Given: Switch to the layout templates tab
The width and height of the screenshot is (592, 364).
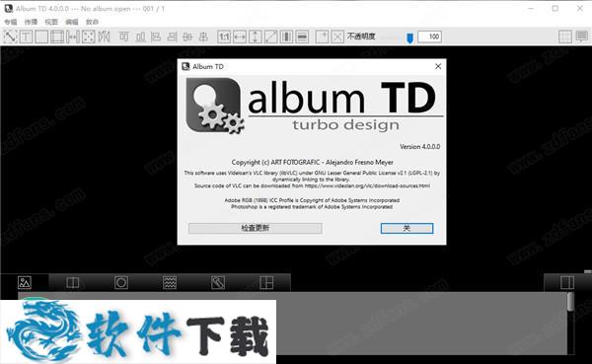Looking at the screenshot, I should tap(266, 282).
